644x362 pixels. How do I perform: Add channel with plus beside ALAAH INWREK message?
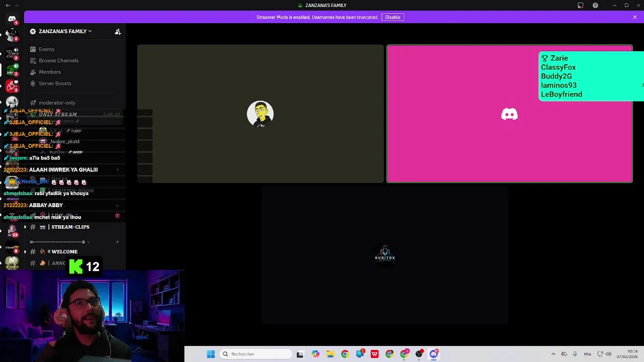[x=117, y=169]
